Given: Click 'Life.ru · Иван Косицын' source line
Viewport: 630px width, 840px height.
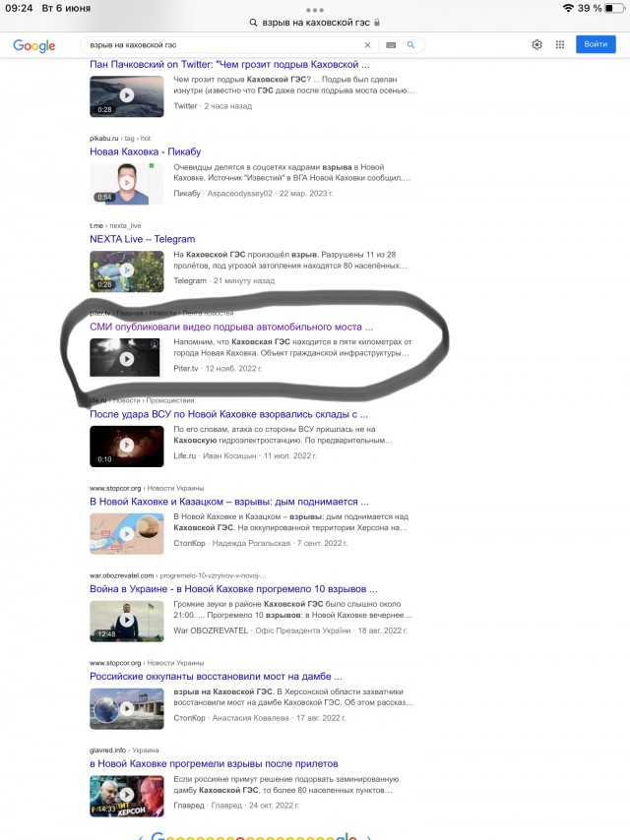Looking at the screenshot, I should point(245,455).
